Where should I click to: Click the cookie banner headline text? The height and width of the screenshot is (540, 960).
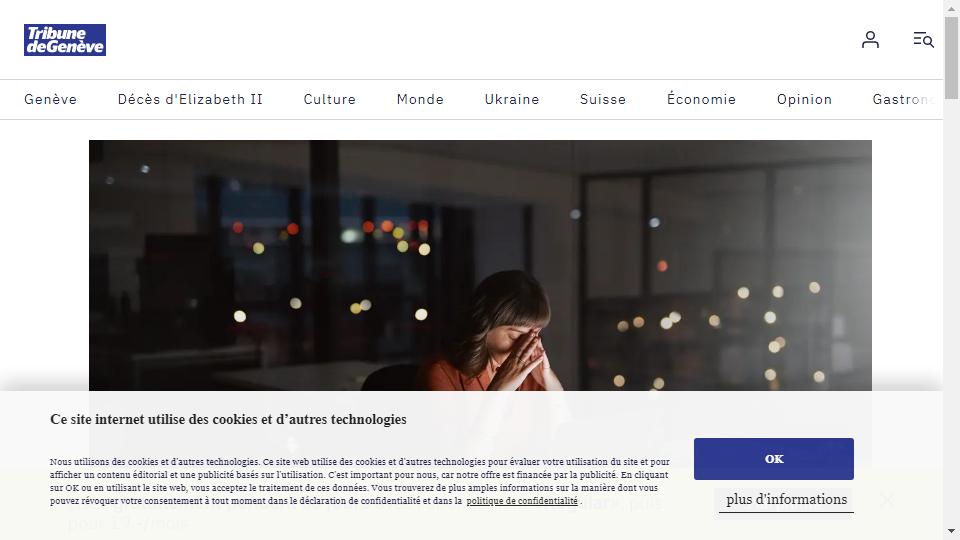tap(228, 419)
